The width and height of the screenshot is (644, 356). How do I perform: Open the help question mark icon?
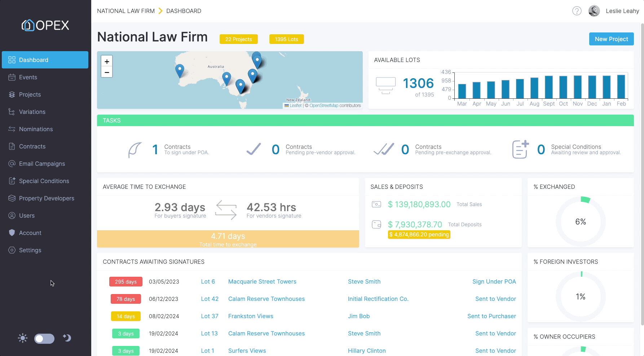tap(577, 11)
